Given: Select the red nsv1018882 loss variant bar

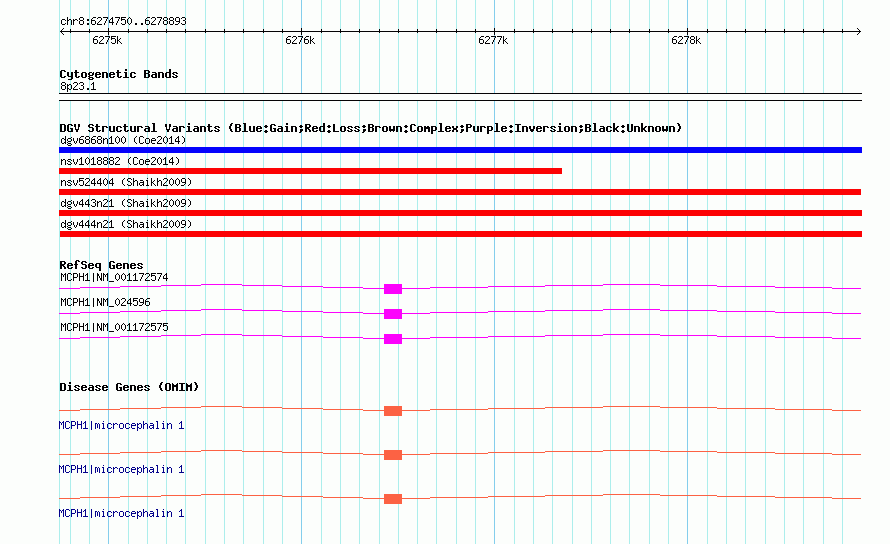Looking at the screenshot, I should pyautogui.click(x=310, y=171).
